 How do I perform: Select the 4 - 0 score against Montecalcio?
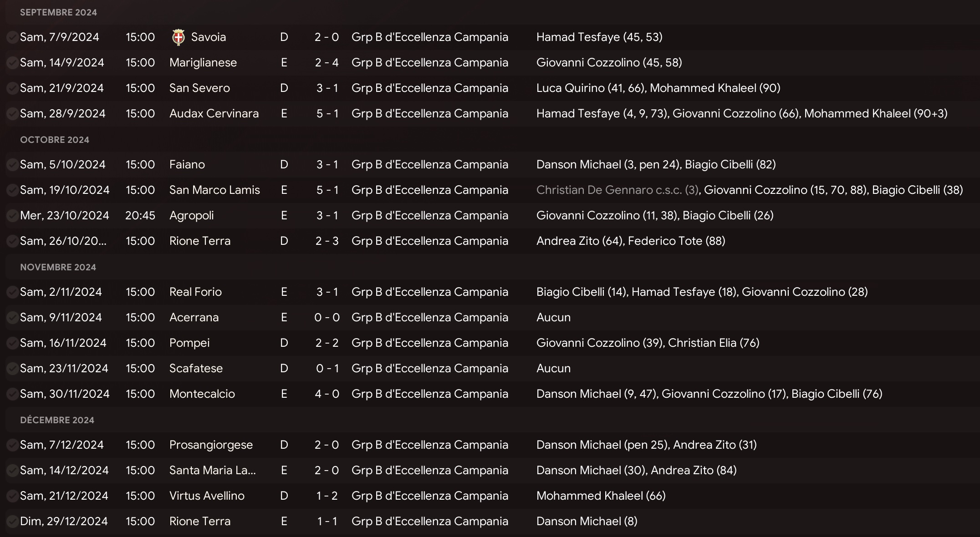(x=327, y=394)
